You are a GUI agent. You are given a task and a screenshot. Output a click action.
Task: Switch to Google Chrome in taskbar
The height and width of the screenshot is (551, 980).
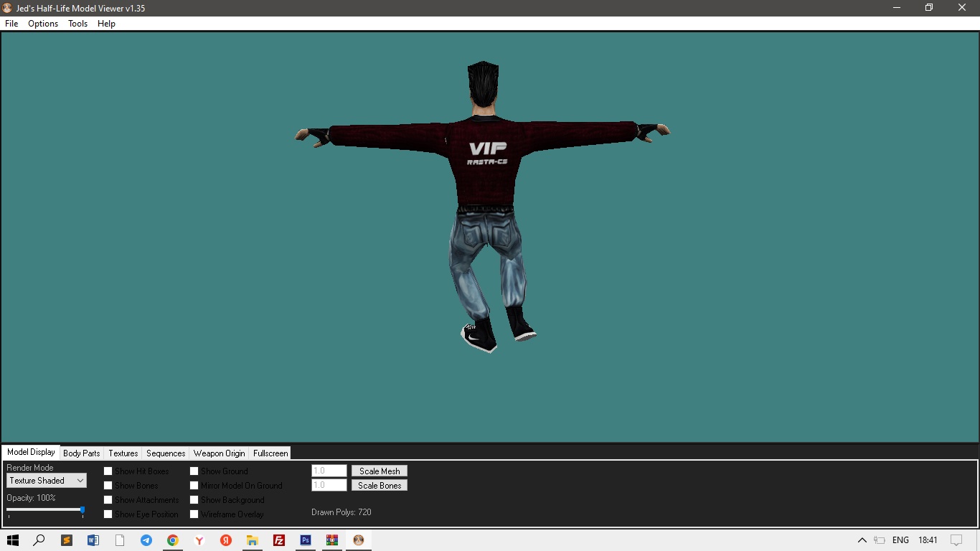pos(173,540)
